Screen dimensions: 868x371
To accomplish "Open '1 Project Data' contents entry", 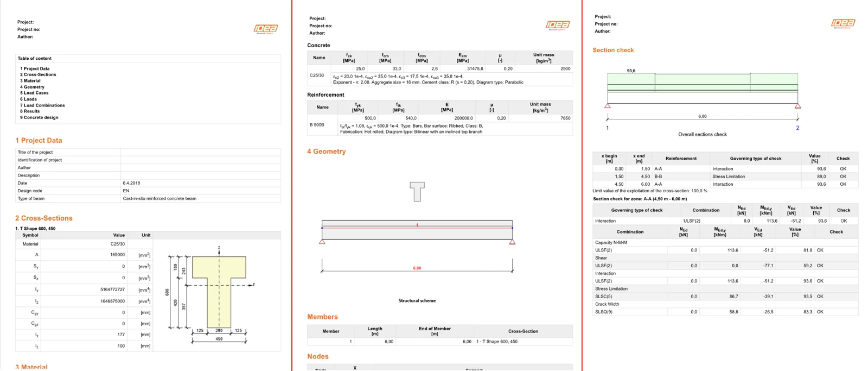I will (x=35, y=68).
